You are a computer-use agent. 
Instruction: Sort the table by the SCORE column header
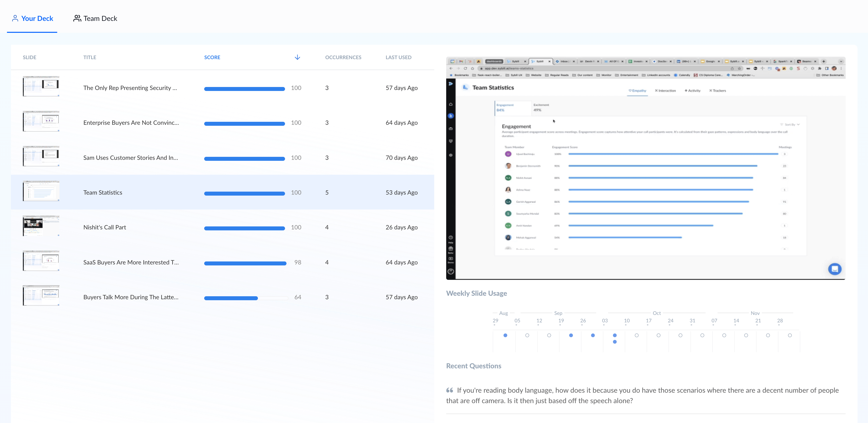(212, 57)
